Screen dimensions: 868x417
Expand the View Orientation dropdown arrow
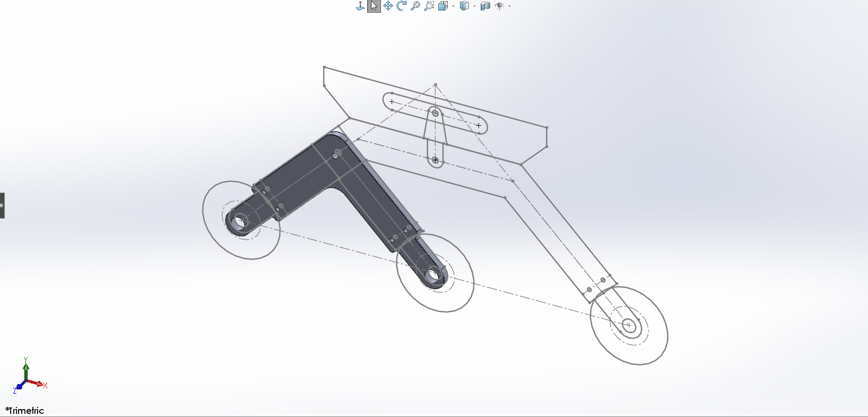[453, 6]
